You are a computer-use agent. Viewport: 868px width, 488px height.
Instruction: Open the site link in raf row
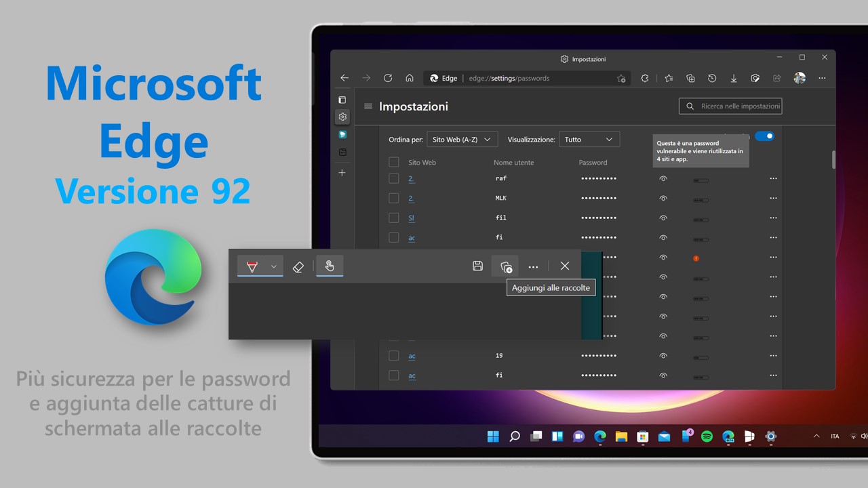411,179
